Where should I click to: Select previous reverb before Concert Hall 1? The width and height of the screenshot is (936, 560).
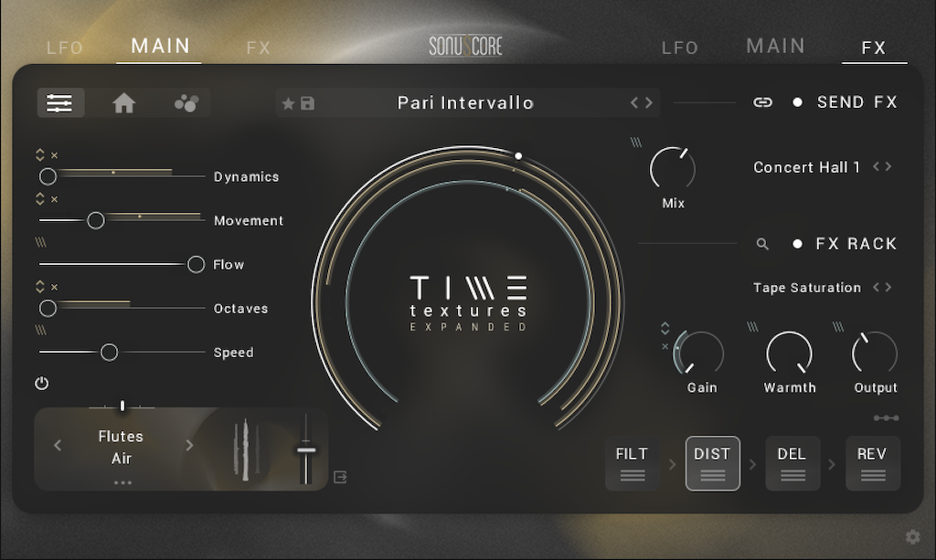[877, 167]
